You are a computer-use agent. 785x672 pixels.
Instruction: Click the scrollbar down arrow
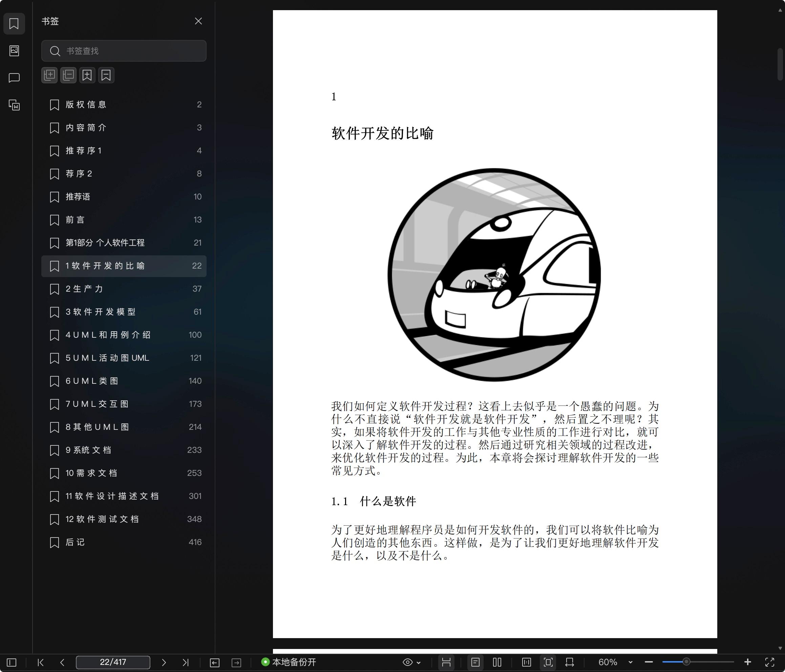point(780,649)
